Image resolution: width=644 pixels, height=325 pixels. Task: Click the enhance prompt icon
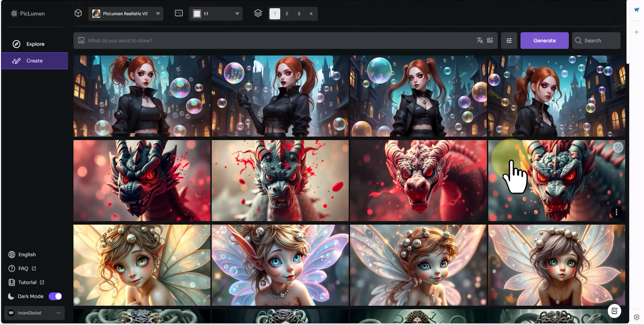click(490, 40)
